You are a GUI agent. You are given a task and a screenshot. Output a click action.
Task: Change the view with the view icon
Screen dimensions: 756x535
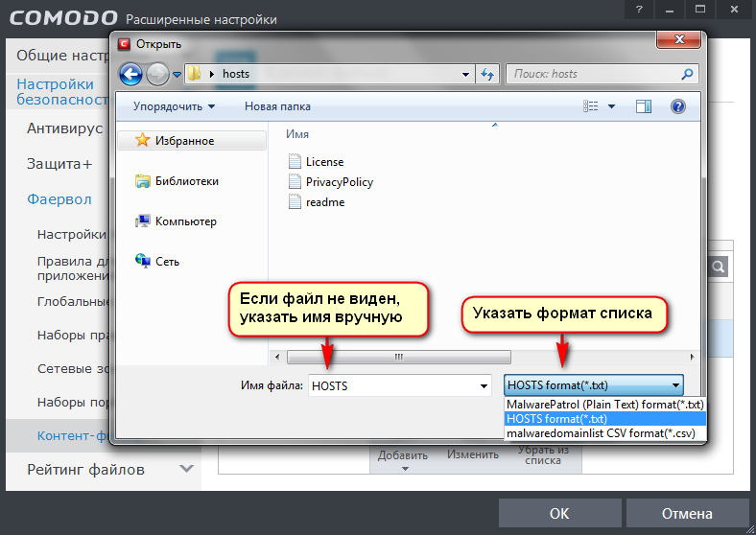[x=591, y=106]
